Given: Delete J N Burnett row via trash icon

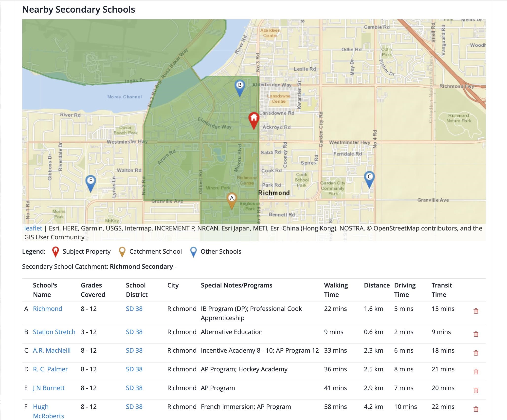Looking at the screenshot, I should click(476, 390).
